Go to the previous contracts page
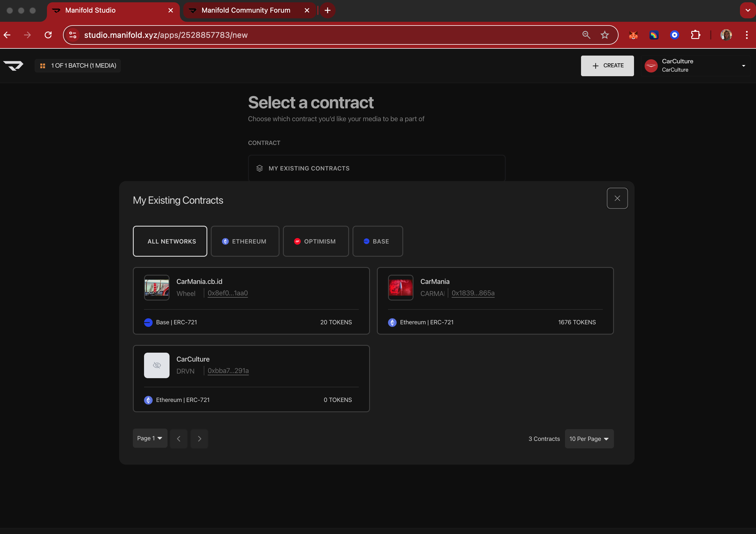 click(x=179, y=439)
